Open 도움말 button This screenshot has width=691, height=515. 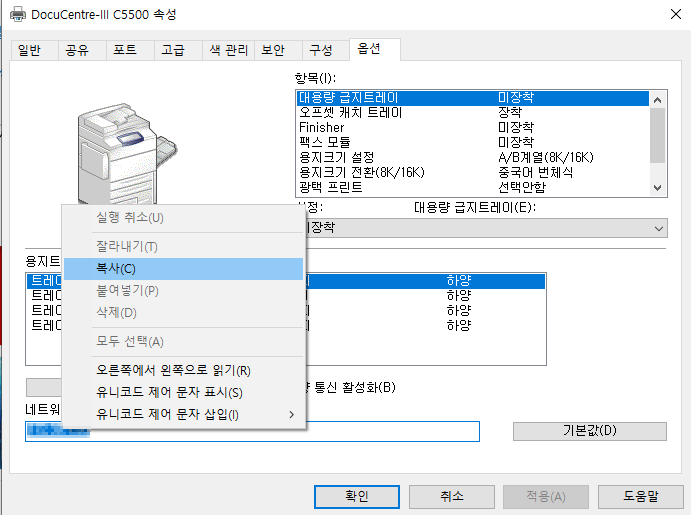641,497
